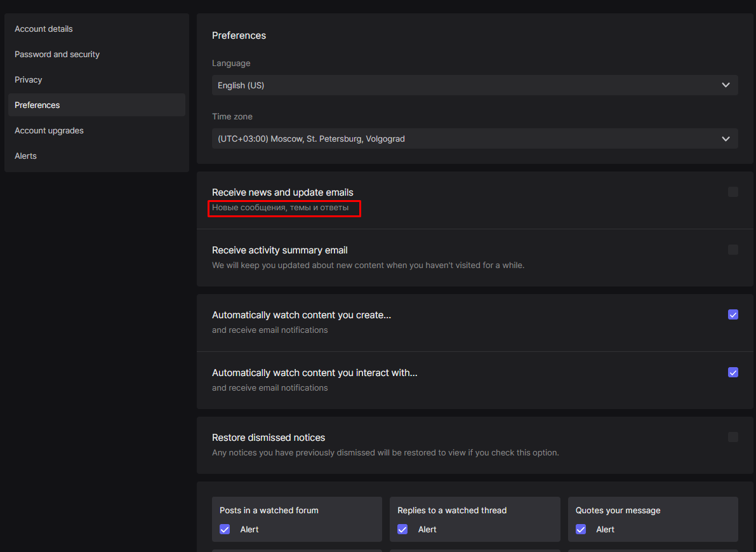Enable Receive news and update emails checkbox
756x552 pixels.
tap(733, 192)
